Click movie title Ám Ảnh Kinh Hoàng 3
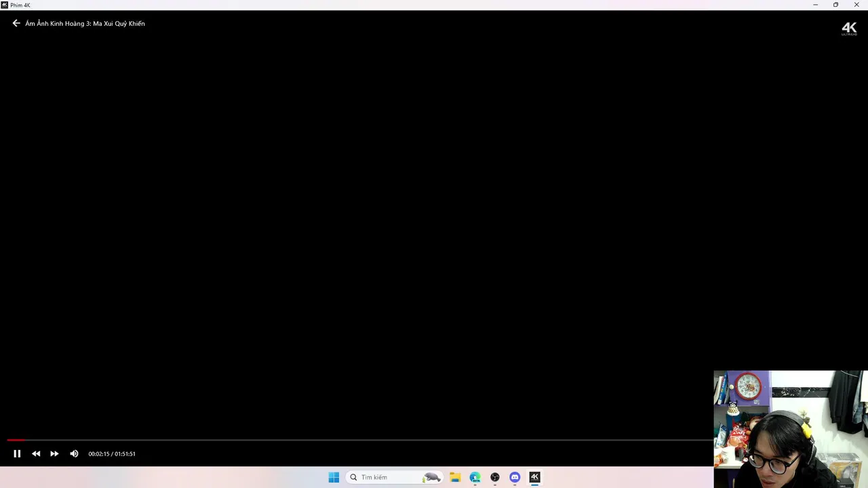This screenshot has width=868, height=488. click(x=85, y=24)
